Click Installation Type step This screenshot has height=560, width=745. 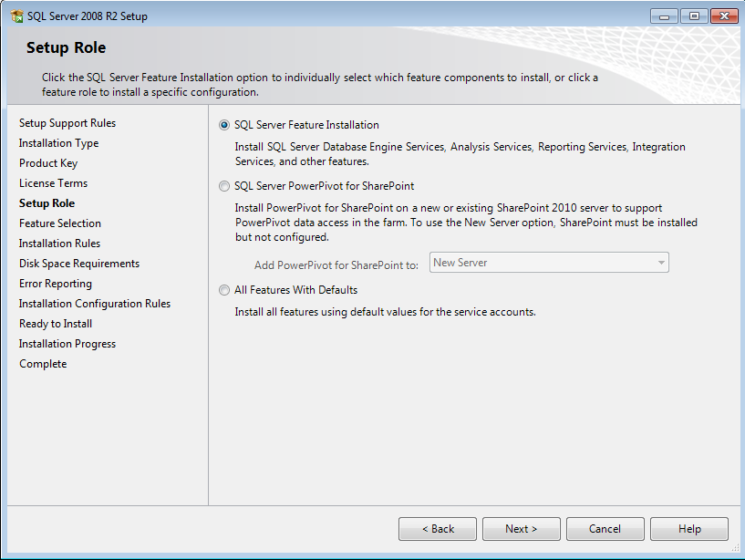(59, 143)
